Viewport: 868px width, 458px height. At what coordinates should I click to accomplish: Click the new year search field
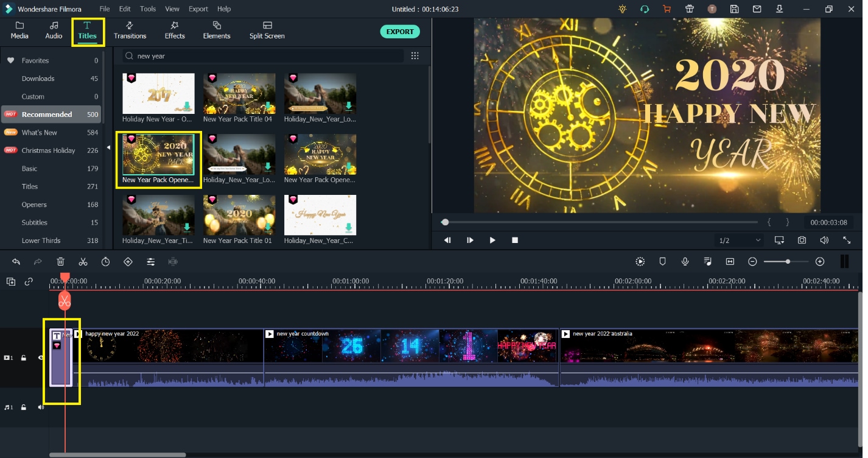point(263,56)
